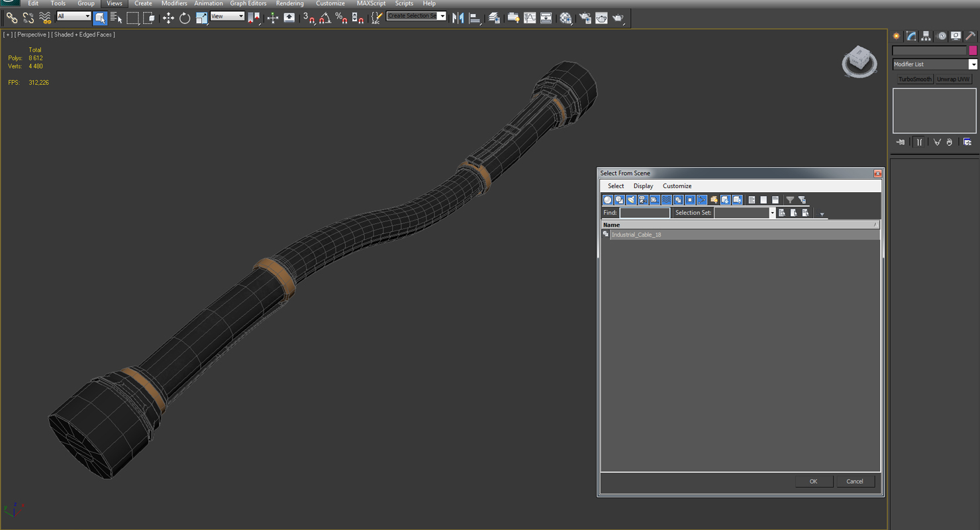
Task: Open the Layer Manager
Action: pyautogui.click(x=494, y=18)
